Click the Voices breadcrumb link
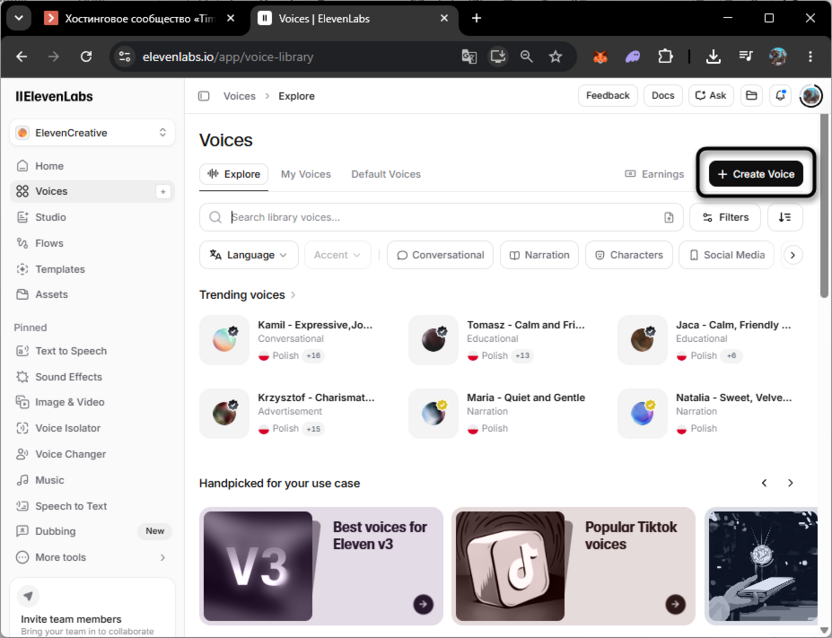Image resolution: width=832 pixels, height=638 pixels. point(239,96)
